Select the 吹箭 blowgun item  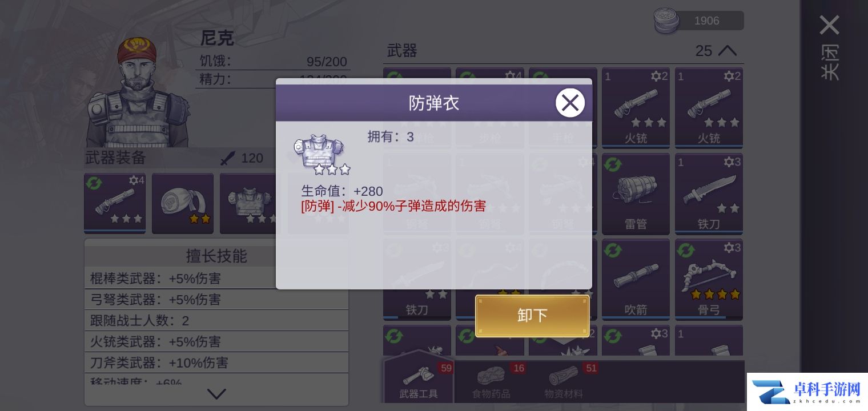(x=636, y=280)
